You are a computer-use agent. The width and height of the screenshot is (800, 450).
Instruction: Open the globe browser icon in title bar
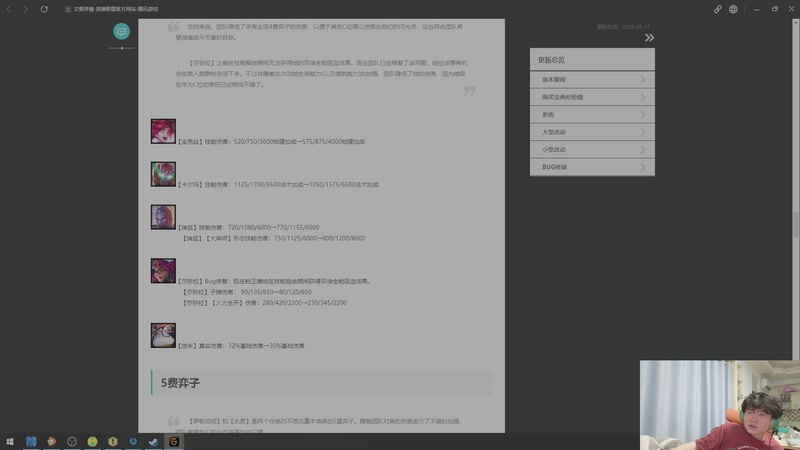click(x=733, y=9)
